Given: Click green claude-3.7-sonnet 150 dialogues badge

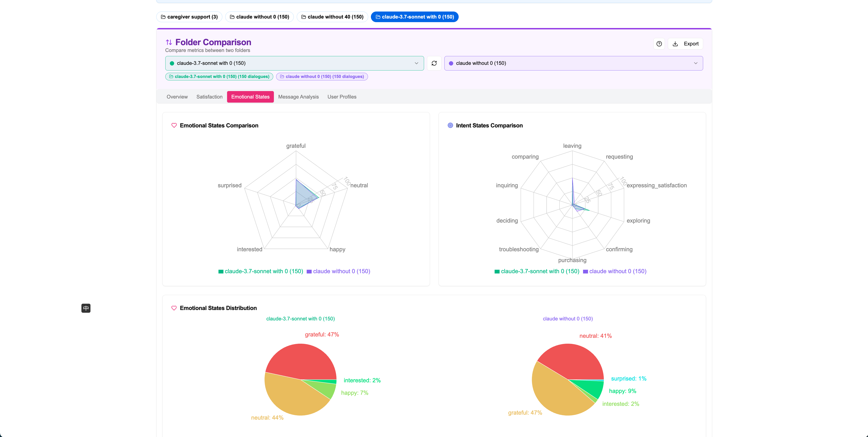Looking at the screenshot, I should [x=219, y=76].
